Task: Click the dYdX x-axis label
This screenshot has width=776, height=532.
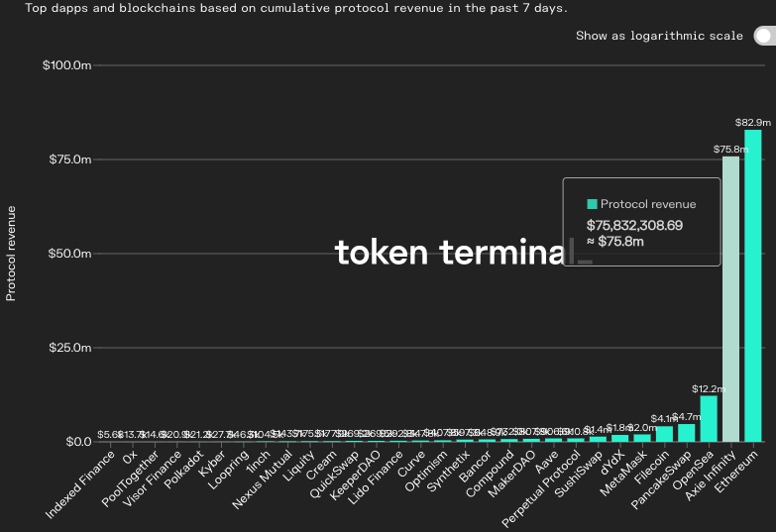Action: (x=612, y=463)
